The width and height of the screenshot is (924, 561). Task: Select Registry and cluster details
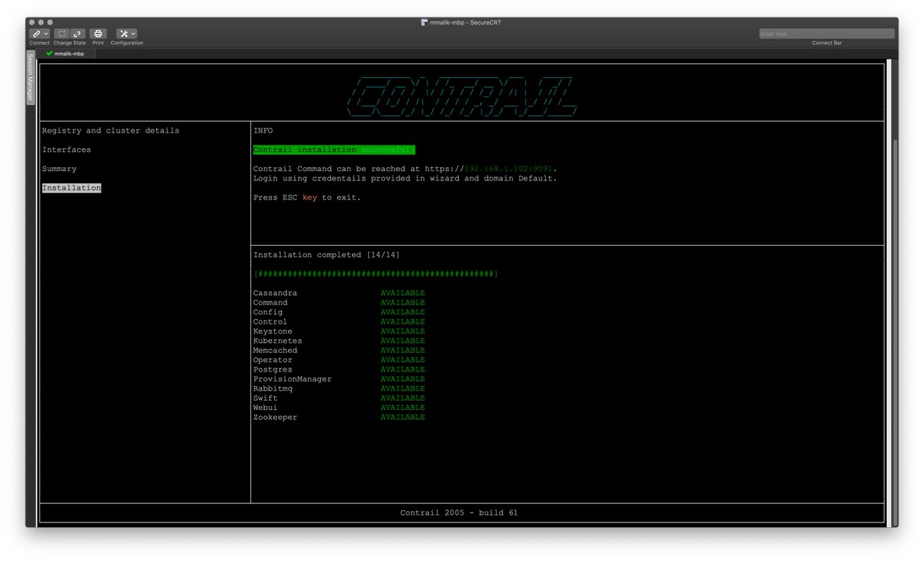[111, 131]
